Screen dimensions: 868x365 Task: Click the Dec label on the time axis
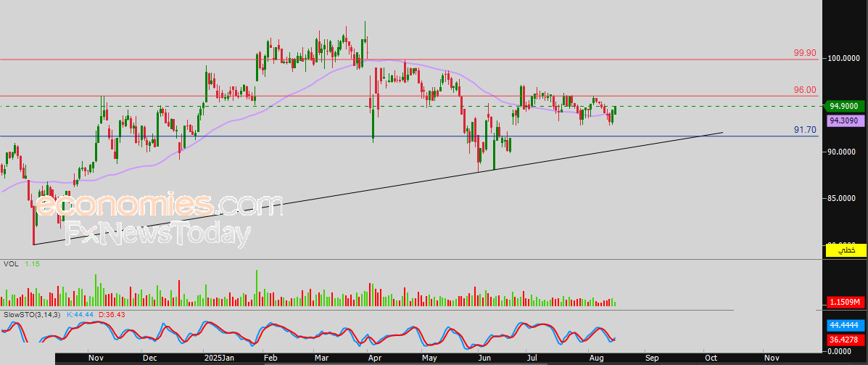click(x=149, y=358)
